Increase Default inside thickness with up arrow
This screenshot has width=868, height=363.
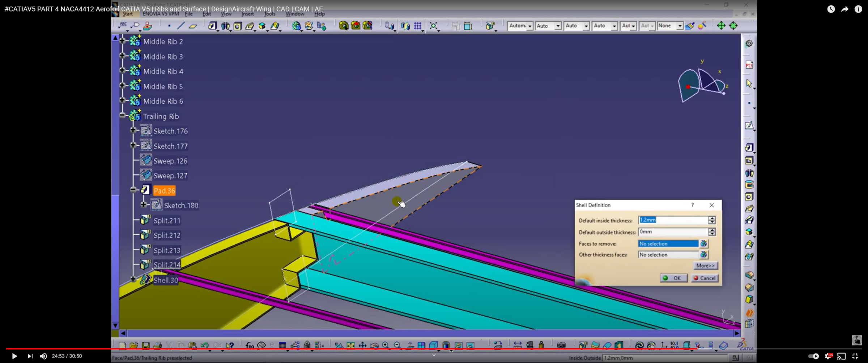712,218
